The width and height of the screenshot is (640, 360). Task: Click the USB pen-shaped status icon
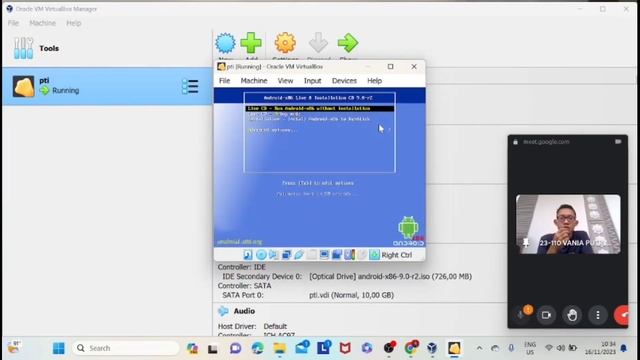pos(299,255)
